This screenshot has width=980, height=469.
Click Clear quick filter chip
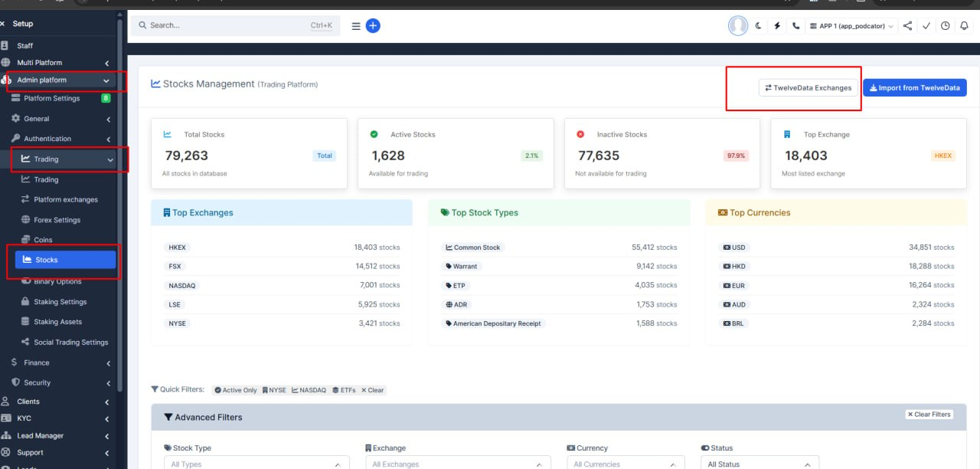click(x=373, y=390)
